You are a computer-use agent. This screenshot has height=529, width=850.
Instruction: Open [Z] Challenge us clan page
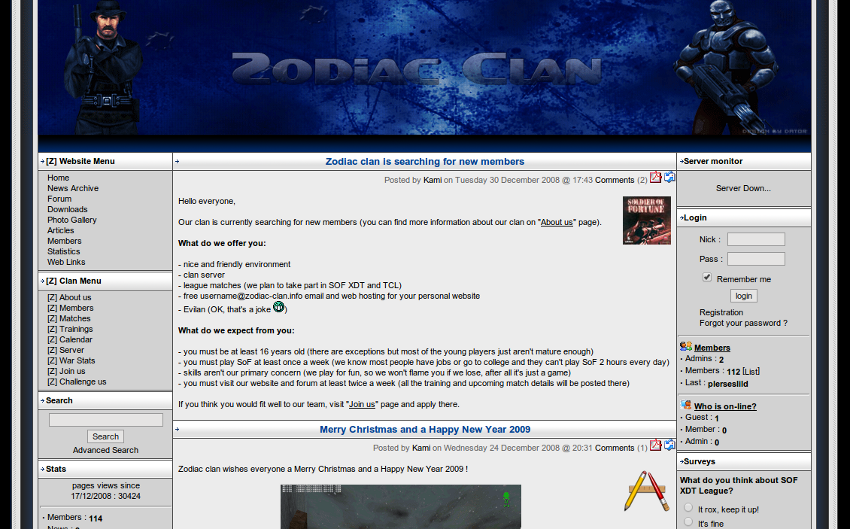(x=77, y=382)
